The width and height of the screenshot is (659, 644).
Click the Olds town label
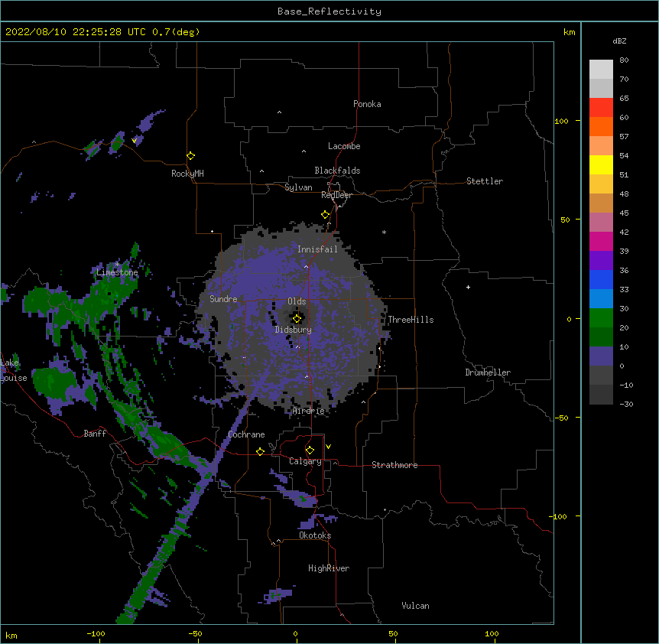click(x=297, y=301)
